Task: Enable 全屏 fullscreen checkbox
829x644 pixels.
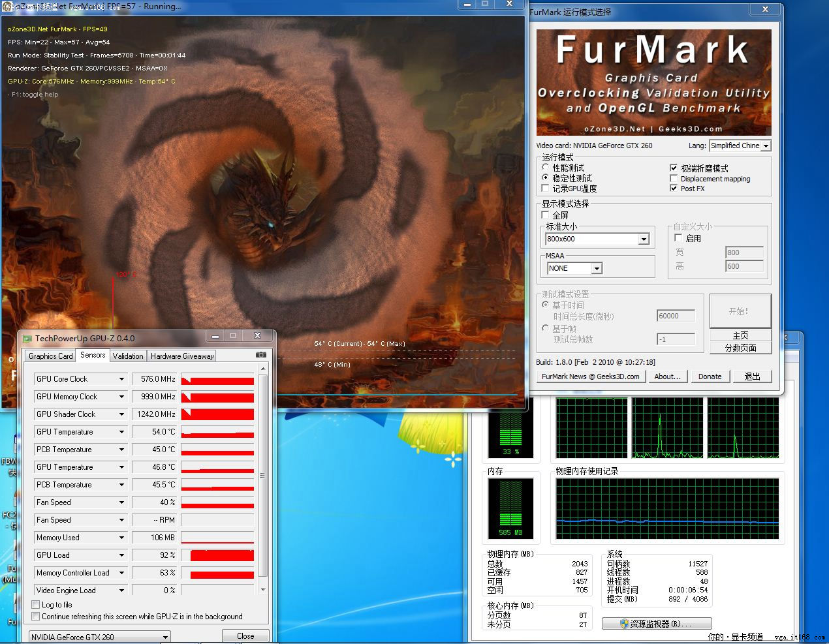Action: point(546,215)
